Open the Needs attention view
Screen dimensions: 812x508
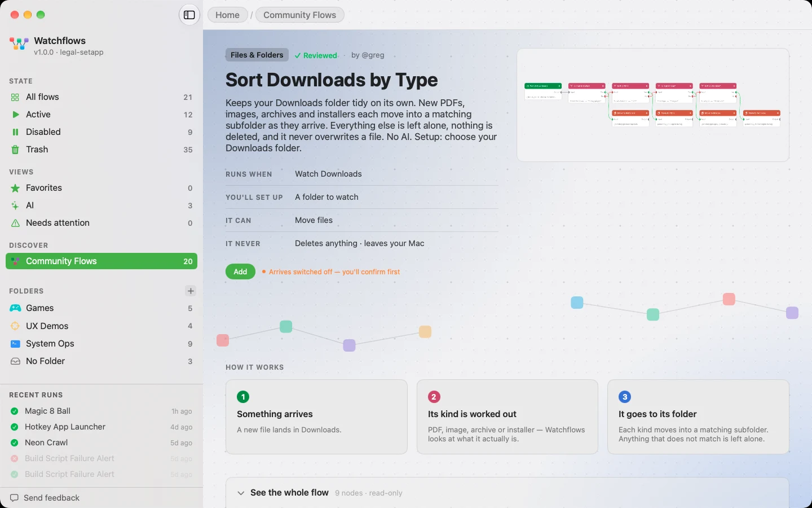pyautogui.click(x=101, y=223)
